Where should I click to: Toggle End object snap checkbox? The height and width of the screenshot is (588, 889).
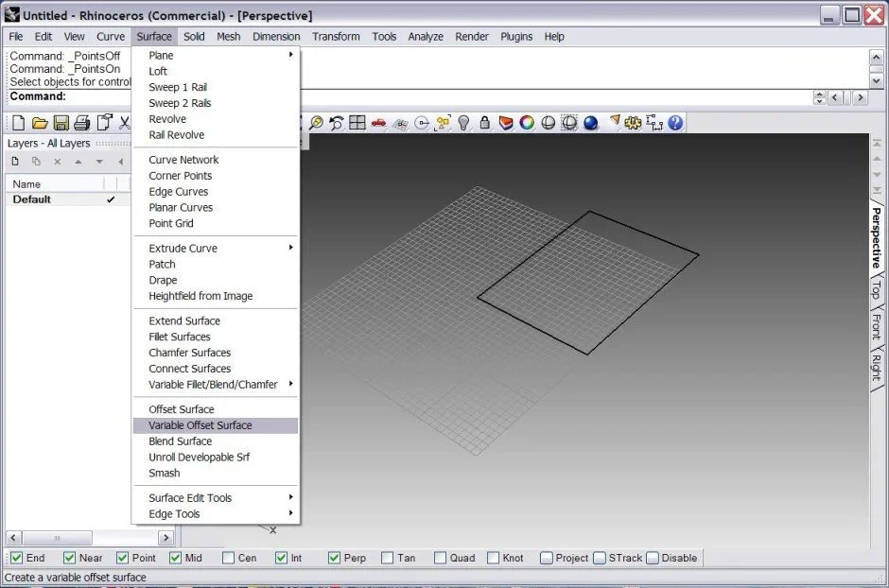[17, 558]
